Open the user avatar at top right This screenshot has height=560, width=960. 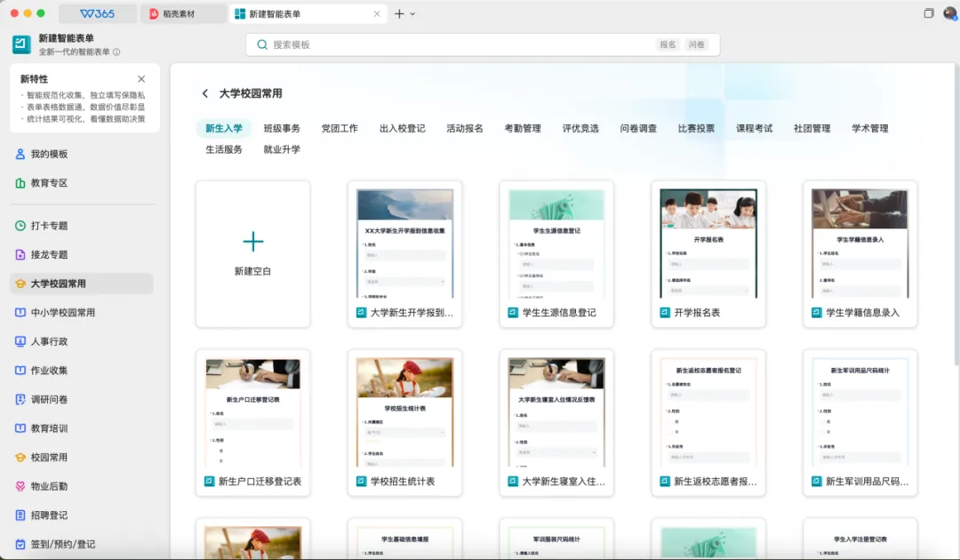pyautogui.click(x=950, y=13)
